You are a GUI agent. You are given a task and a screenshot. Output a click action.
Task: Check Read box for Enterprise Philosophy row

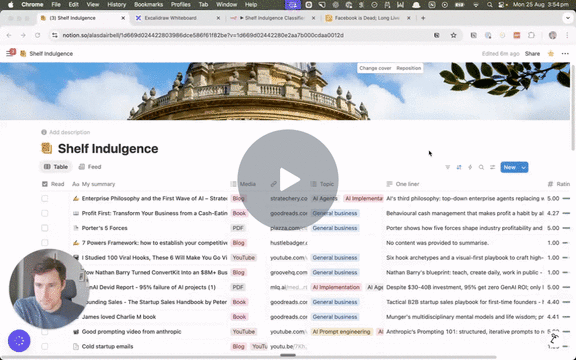(44, 198)
